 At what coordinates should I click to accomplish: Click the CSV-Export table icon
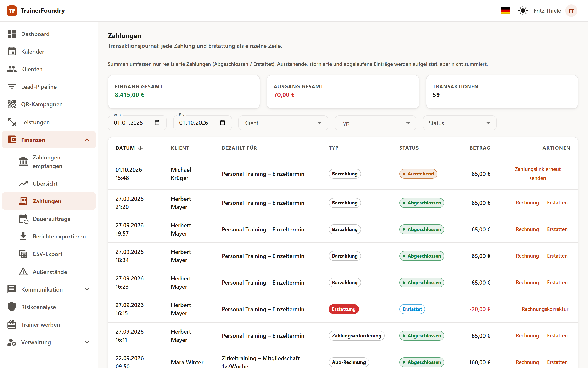[23, 254]
